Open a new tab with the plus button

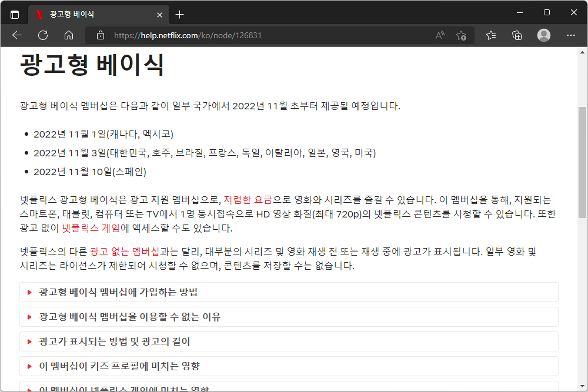tap(179, 15)
